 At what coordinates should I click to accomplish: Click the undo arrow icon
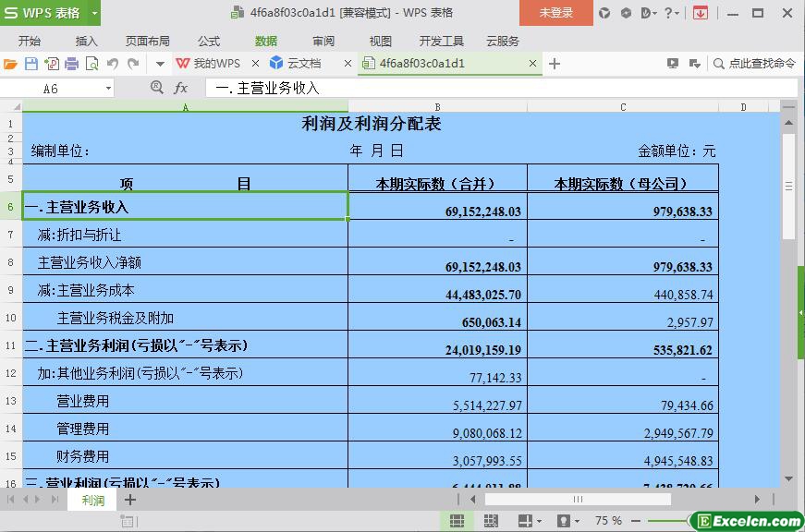[x=113, y=64]
